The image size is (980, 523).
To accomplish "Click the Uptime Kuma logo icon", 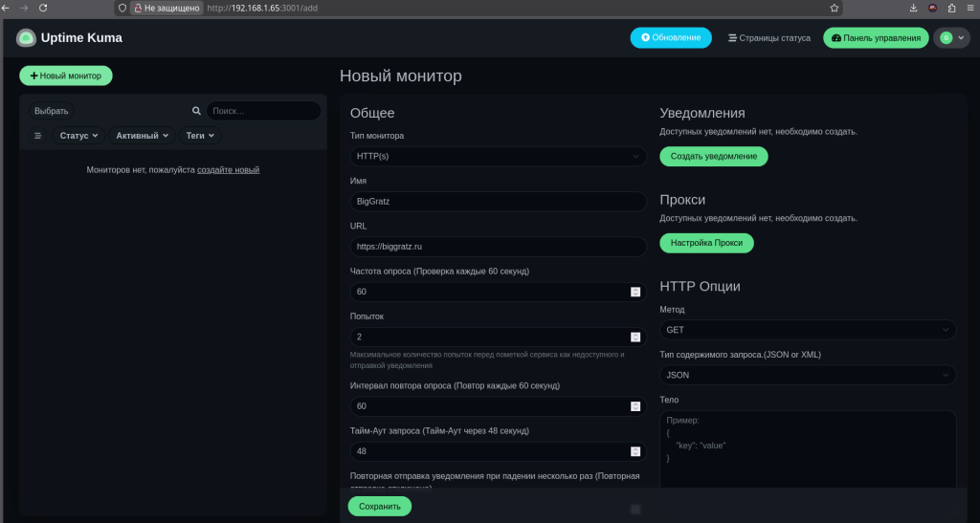I will click(26, 38).
